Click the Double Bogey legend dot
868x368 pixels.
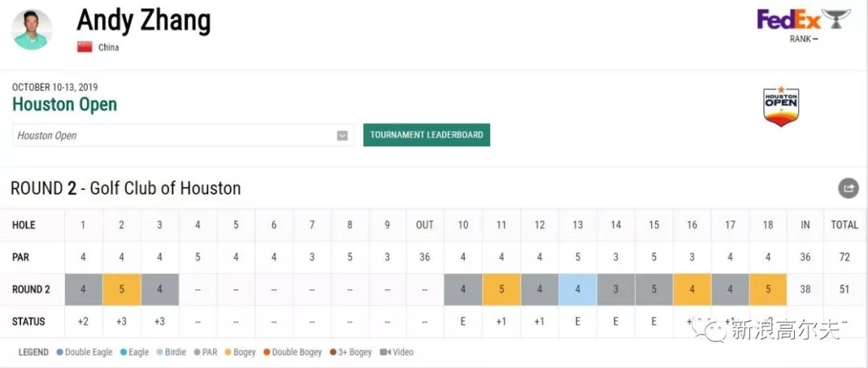pos(266,352)
